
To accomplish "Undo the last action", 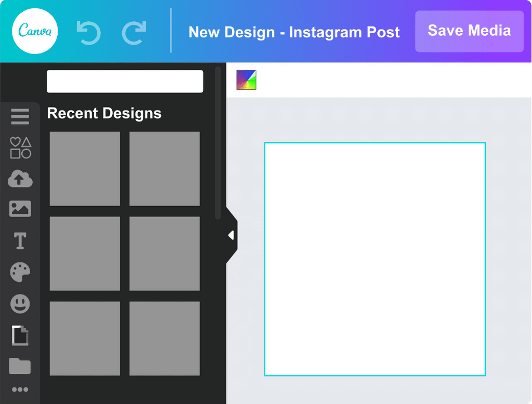I will click(88, 33).
